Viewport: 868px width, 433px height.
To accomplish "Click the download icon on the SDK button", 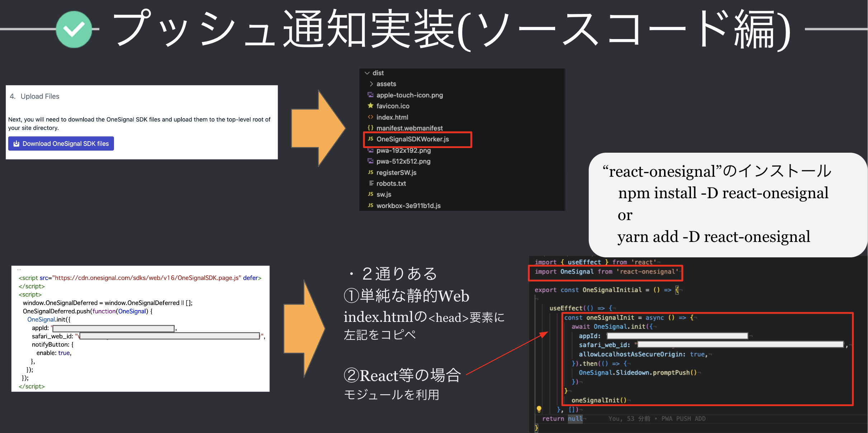I will pos(16,143).
